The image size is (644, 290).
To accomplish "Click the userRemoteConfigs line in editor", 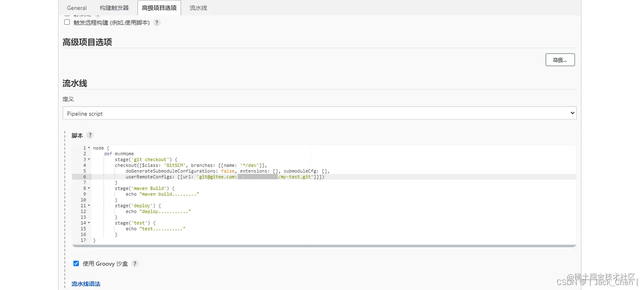I will point(225,177).
